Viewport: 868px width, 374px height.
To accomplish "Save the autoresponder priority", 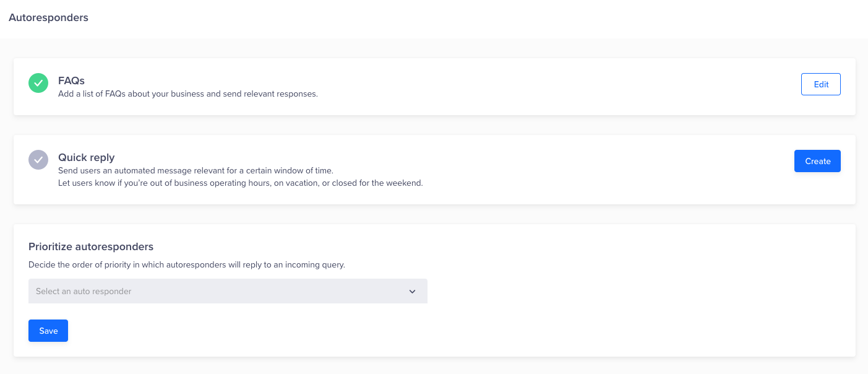I will coord(48,331).
